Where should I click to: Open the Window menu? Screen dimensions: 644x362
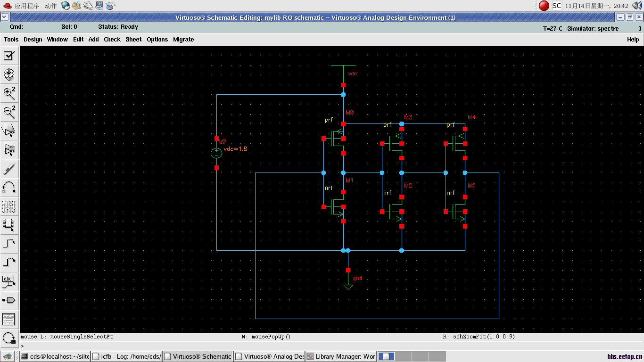click(x=58, y=40)
